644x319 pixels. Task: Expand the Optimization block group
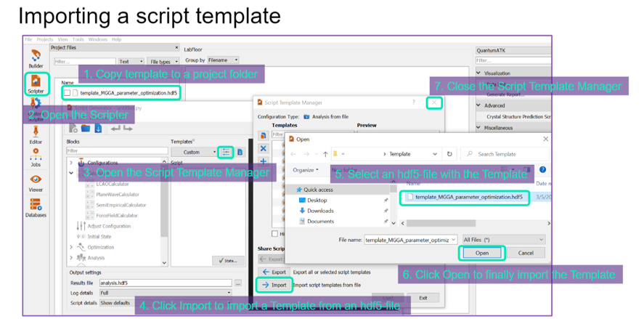coord(71,248)
